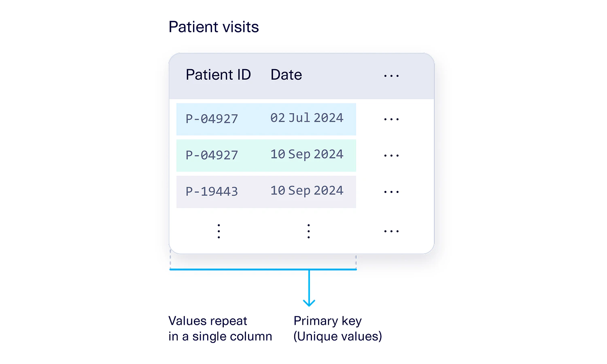
Task: Click the blue downward arrow head
Action: point(309,303)
